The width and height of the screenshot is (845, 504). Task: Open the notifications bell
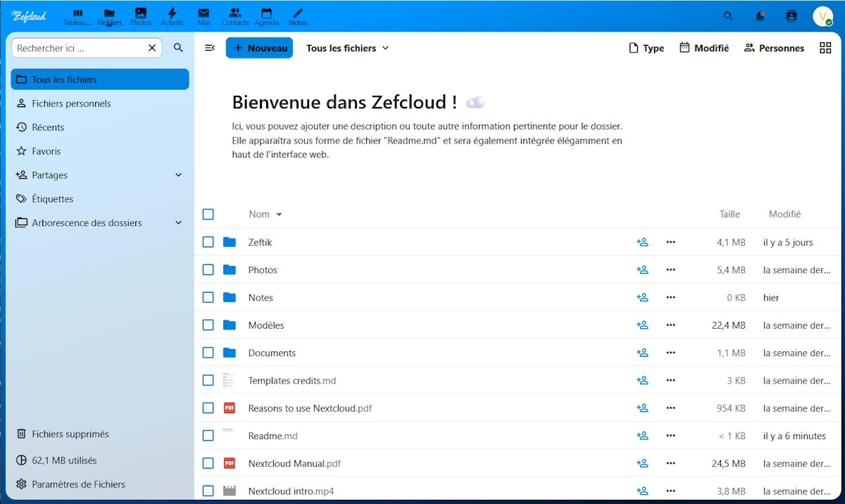pos(760,16)
